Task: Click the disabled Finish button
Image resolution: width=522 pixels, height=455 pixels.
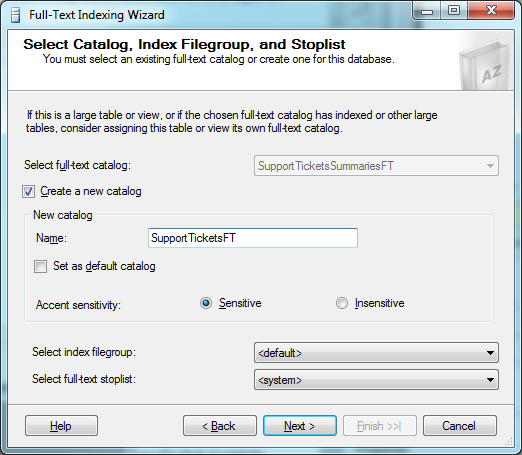Action: (380, 426)
